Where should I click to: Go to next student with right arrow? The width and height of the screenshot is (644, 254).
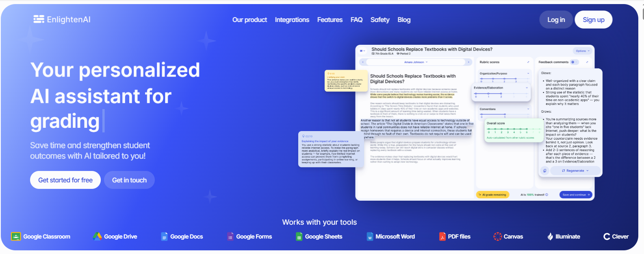pyautogui.click(x=468, y=62)
